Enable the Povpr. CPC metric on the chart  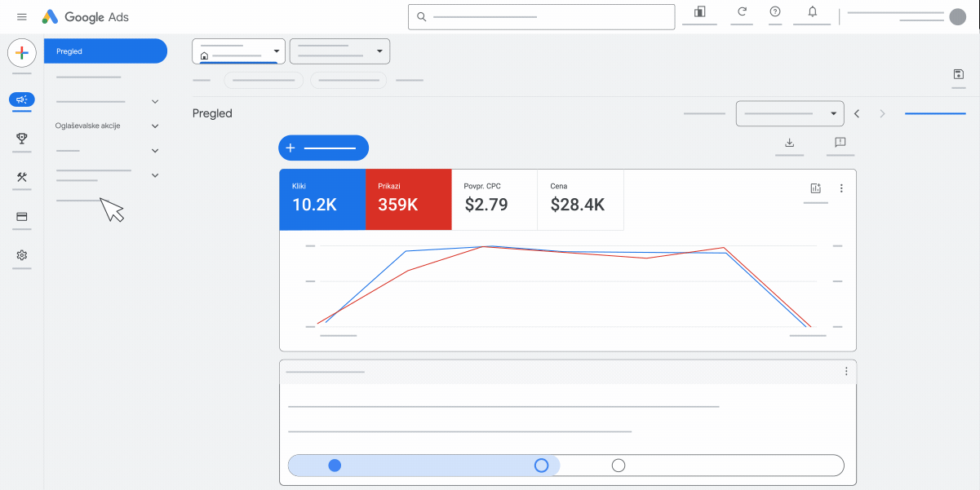click(x=494, y=200)
